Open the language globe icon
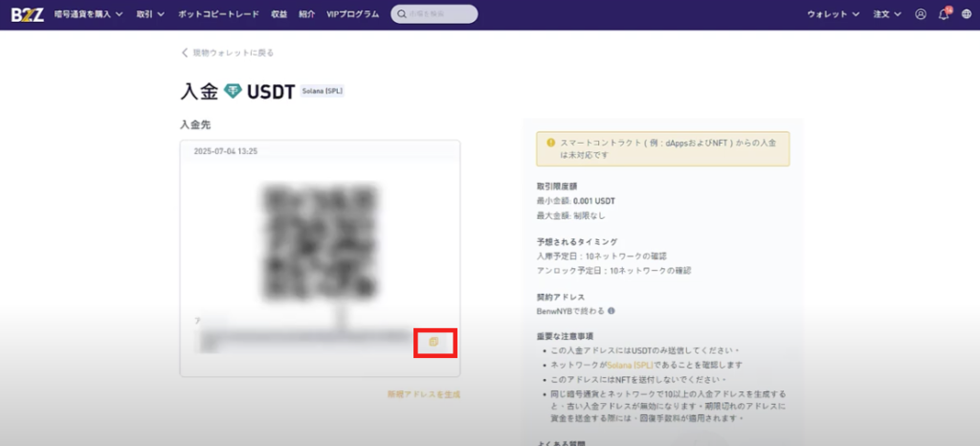This screenshot has width=980, height=446. point(967,14)
